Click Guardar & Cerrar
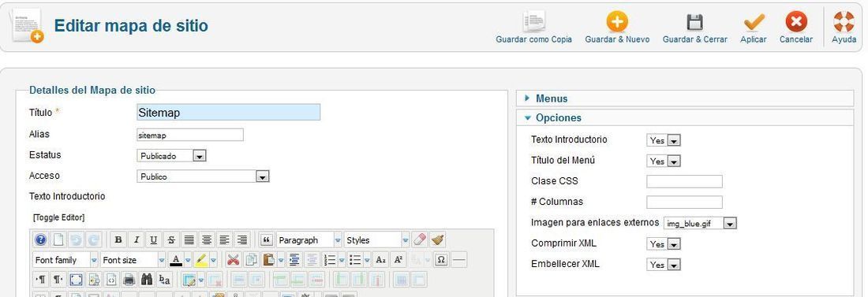The image size is (868, 297). coord(694,27)
